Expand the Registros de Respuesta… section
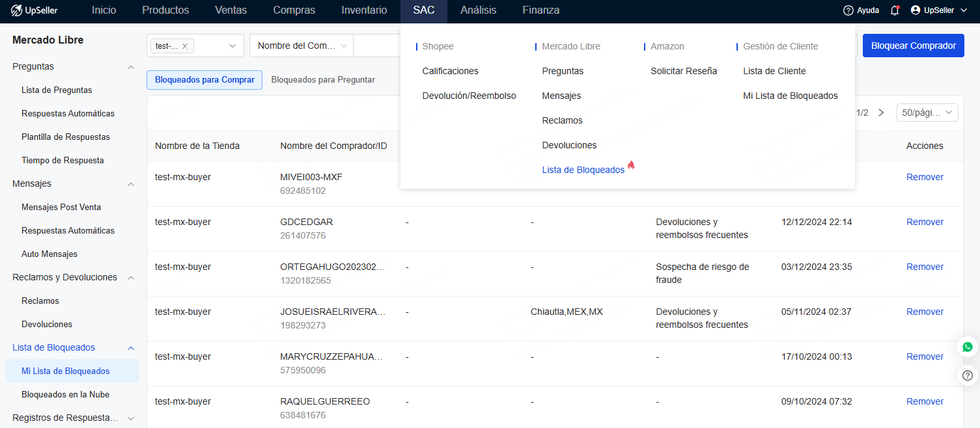The width and height of the screenshot is (980, 428). click(x=131, y=418)
